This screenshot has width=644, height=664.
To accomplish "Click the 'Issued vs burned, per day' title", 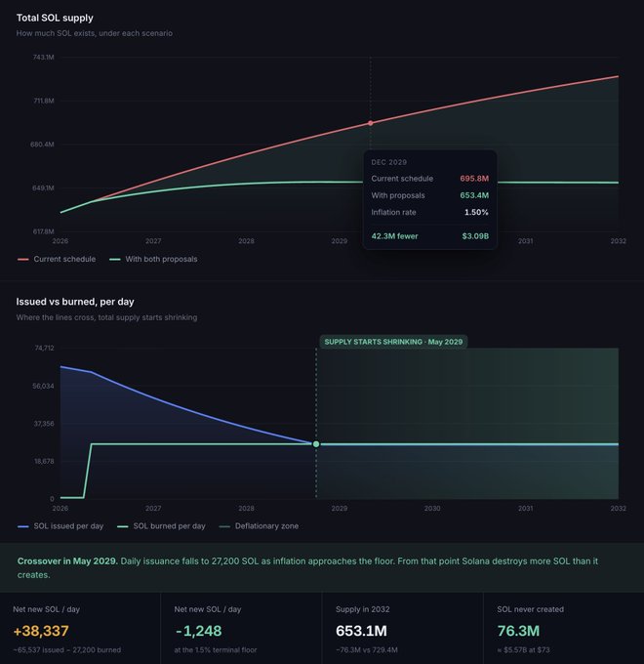I will pyautogui.click(x=75, y=302).
